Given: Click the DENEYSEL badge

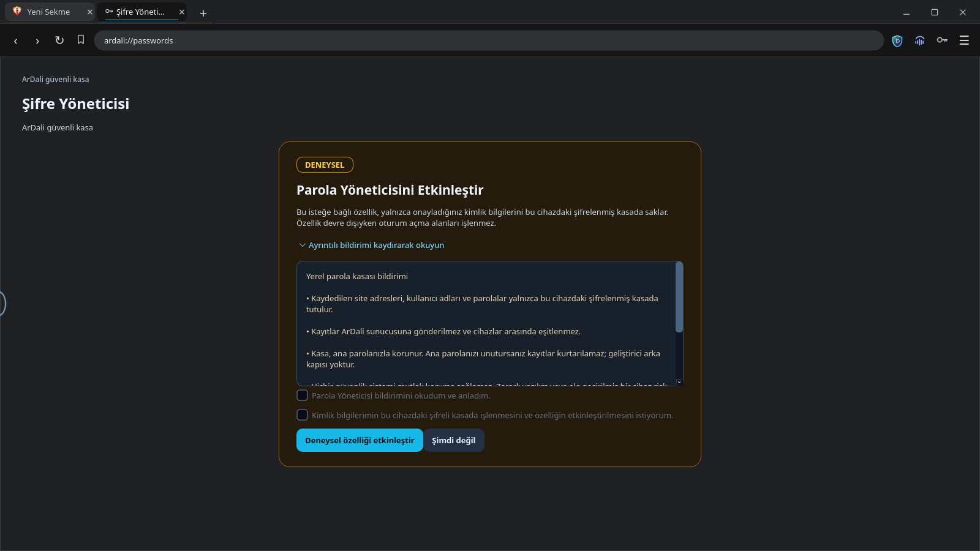Looking at the screenshot, I should [x=325, y=165].
